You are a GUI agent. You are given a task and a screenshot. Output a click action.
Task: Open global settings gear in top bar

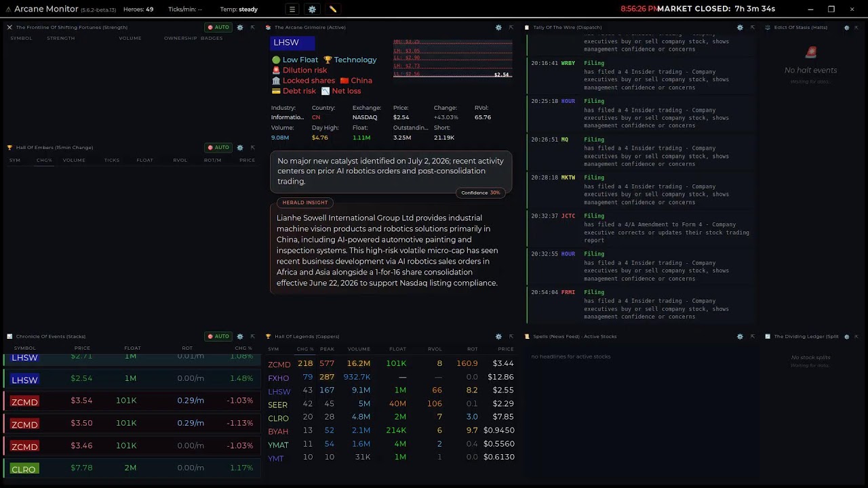pyautogui.click(x=312, y=9)
